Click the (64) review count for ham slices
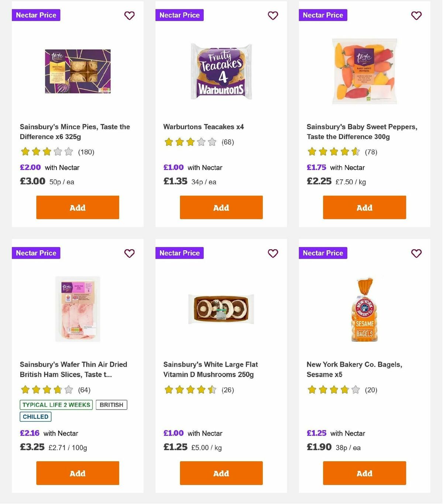 point(86,390)
